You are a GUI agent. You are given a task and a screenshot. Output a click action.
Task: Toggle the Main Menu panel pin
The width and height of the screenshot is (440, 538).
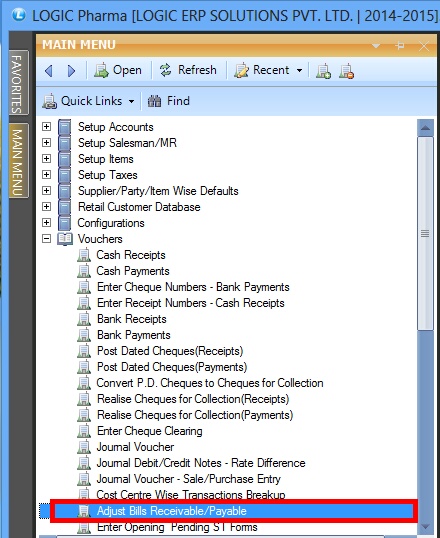(400, 46)
